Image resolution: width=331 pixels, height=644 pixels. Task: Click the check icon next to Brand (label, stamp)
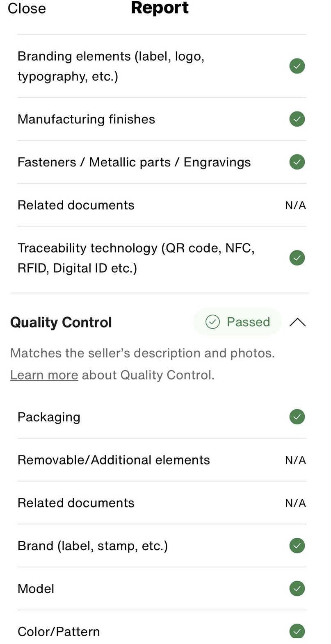click(297, 546)
